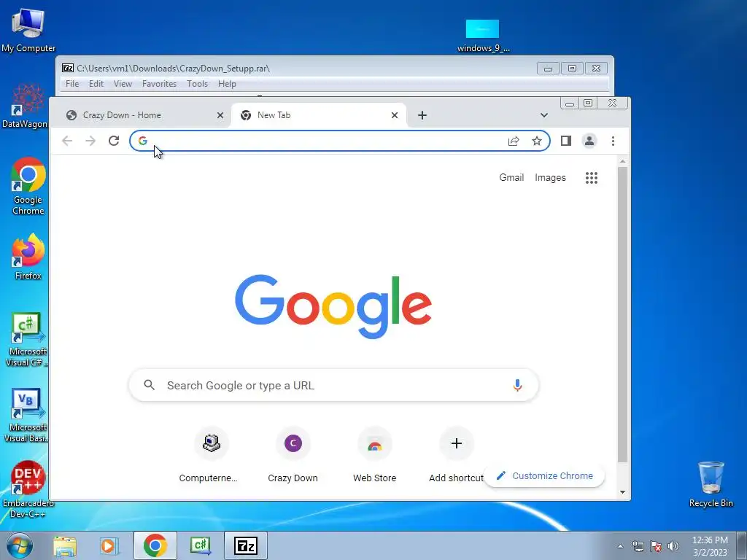Screen dimensions: 747x560
Task: Click the Visual C# taskbar button
Action: coord(200,545)
